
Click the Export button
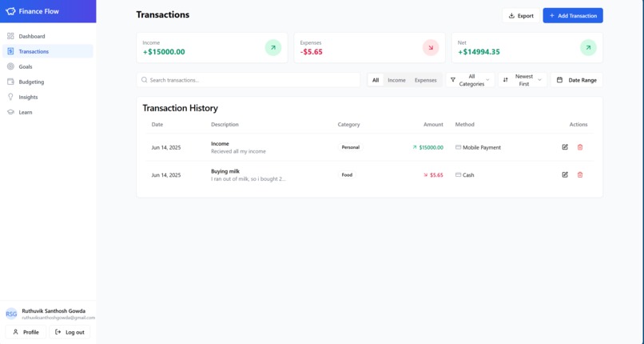coord(521,16)
